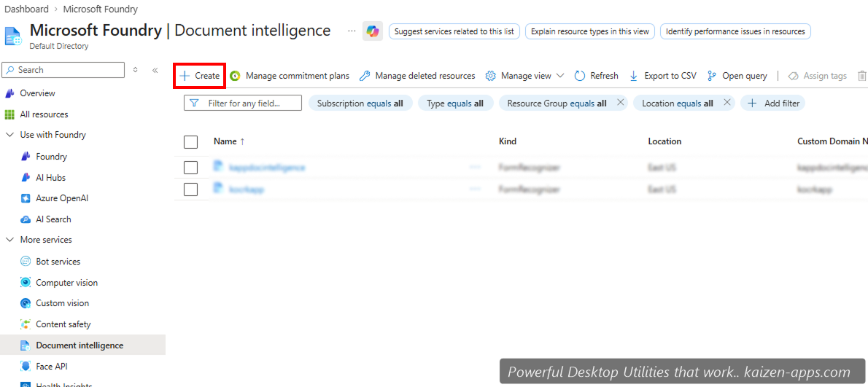Click the Create plus icon
This screenshot has width=868, height=387.
185,76
